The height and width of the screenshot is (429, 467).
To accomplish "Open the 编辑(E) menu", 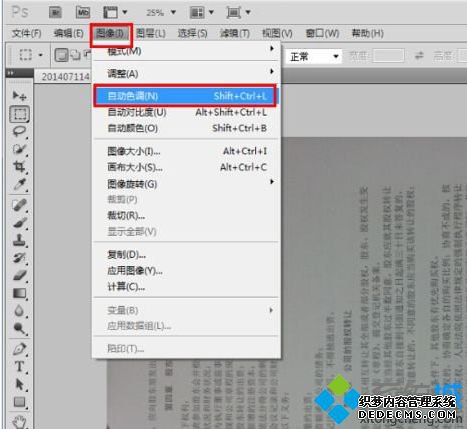I will 68,33.
